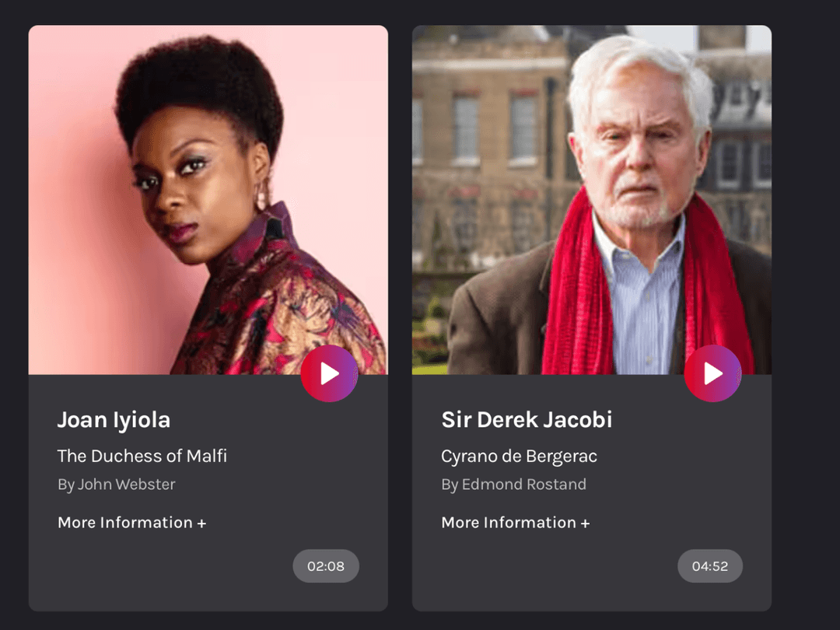Play Joan Iyiola's Duchess of Malfi recording
Screen dimensions: 840x630
pyautogui.click(x=329, y=373)
